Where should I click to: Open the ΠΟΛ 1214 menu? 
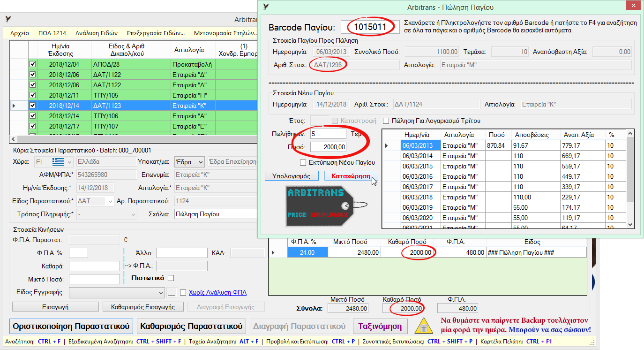pos(52,33)
